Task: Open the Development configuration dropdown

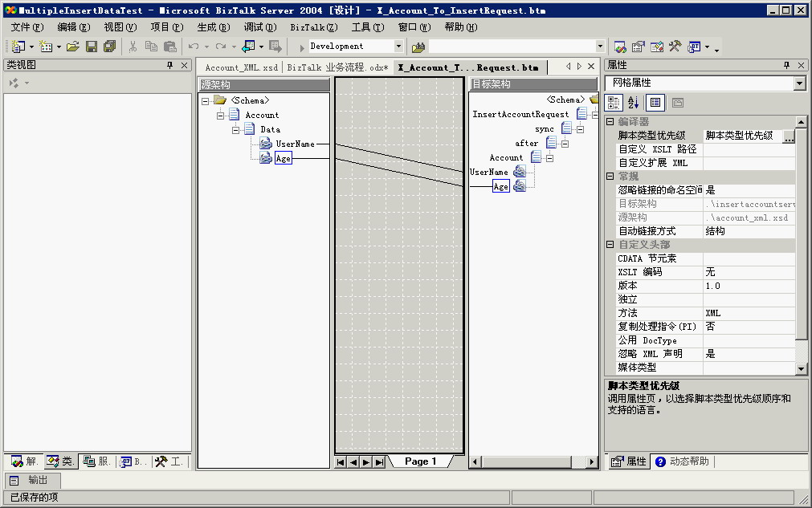Action: click(x=398, y=46)
